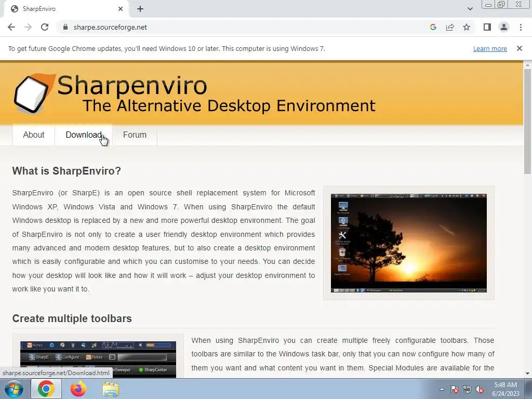The height and width of the screenshot is (399, 532).
Task: Click the Sharpenviro header title text
Action: coord(132,86)
